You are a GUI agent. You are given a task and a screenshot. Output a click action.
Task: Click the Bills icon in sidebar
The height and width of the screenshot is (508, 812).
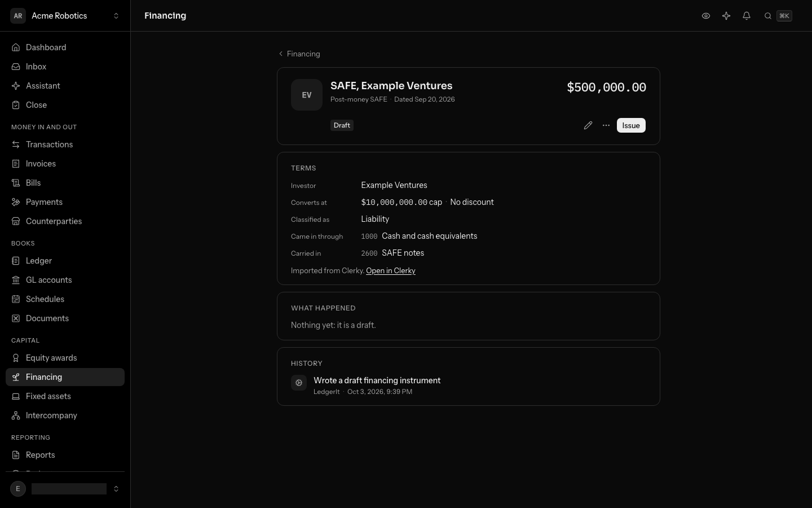16,183
